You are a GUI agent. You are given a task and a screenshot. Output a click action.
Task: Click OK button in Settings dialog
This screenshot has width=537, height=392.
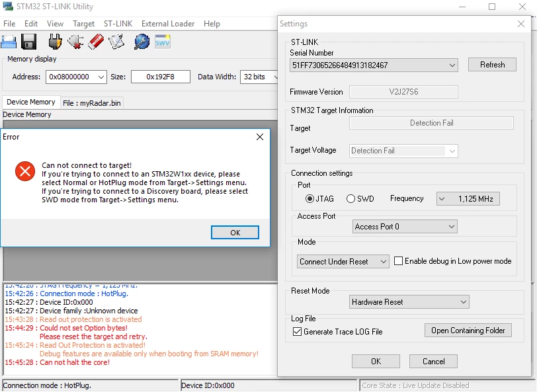[x=376, y=361]
